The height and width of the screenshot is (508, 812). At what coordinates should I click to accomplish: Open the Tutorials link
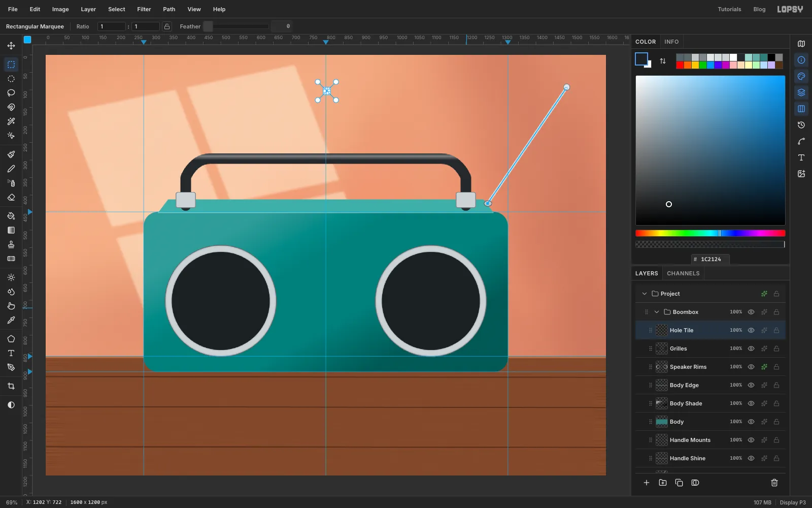click(x=729, y=9)
